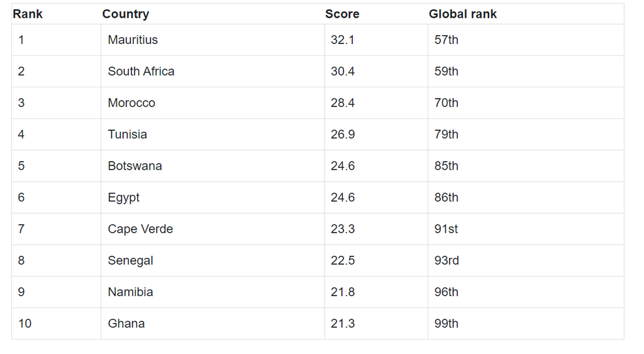
Task: Select the Ghana country cell
Action: click(x=213, y=324)
